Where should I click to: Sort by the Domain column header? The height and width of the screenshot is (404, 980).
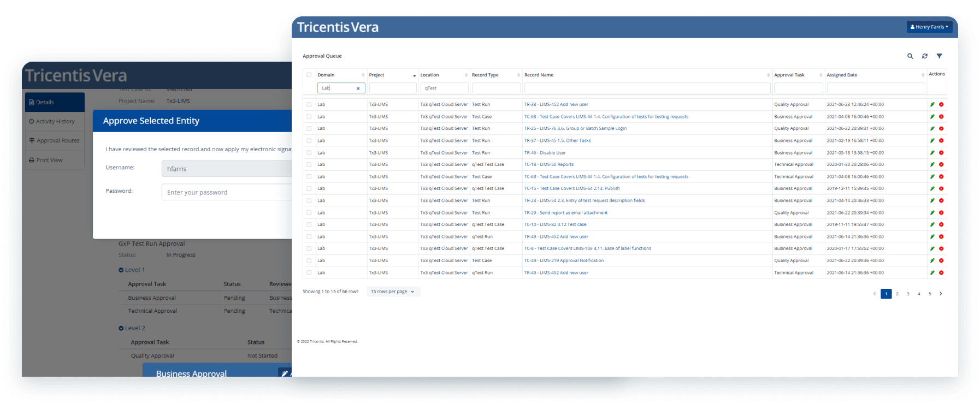[326, 75]
